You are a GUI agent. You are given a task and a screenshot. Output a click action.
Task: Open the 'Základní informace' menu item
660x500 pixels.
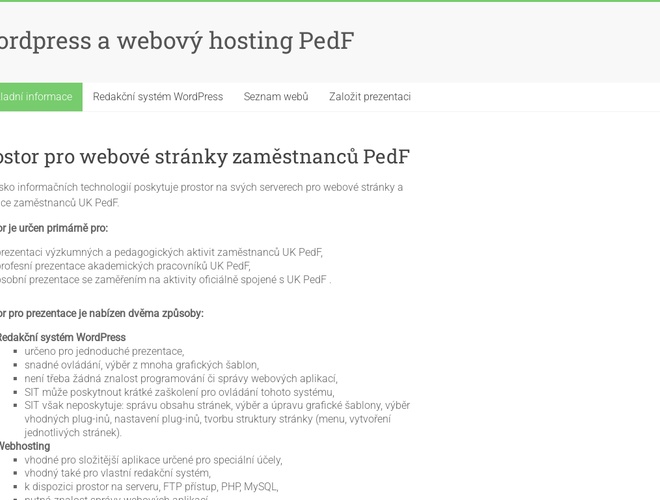pos(37,97)
